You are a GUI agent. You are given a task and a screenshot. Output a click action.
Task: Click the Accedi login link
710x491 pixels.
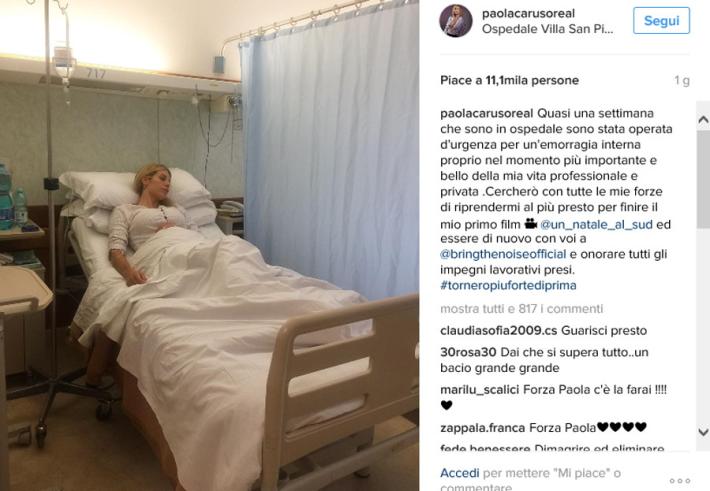(x=460, y=473)
